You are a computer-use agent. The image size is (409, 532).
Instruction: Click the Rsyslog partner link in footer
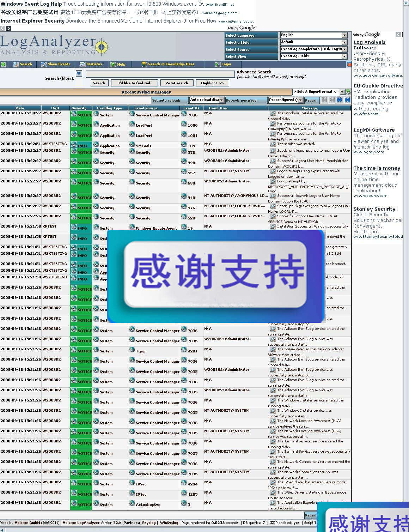(149, 522)
